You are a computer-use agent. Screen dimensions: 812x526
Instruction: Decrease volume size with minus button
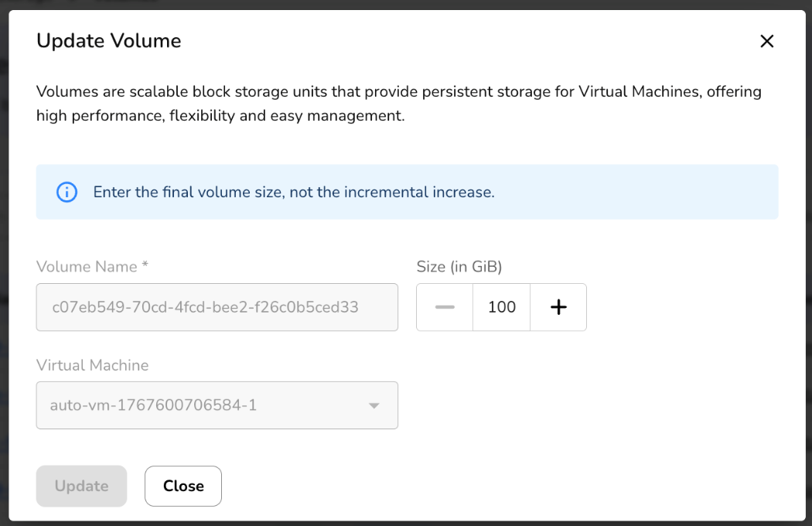point(445,307)
